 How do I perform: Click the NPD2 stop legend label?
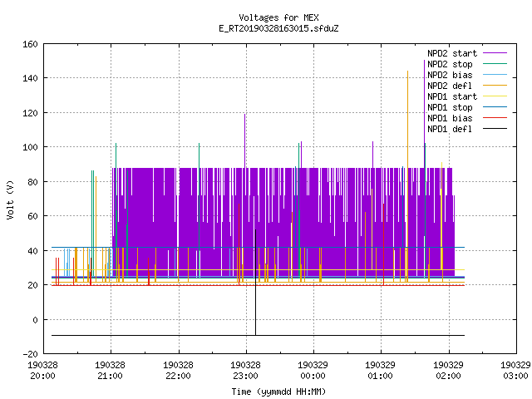(x=450, y=64)
